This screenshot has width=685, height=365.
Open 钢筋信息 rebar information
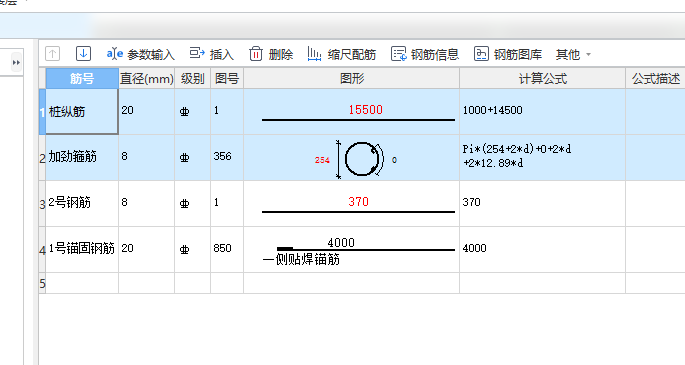(x=425, y=54)
